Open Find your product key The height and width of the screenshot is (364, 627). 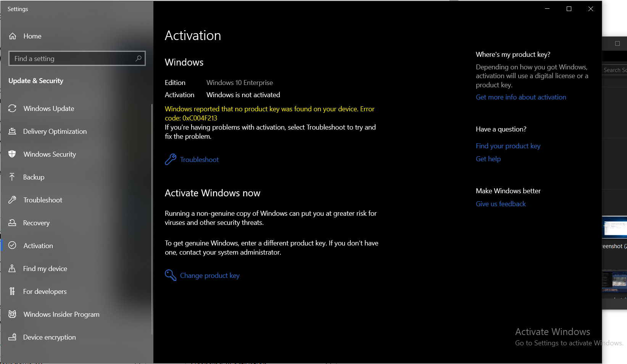[x=508, y=146]
